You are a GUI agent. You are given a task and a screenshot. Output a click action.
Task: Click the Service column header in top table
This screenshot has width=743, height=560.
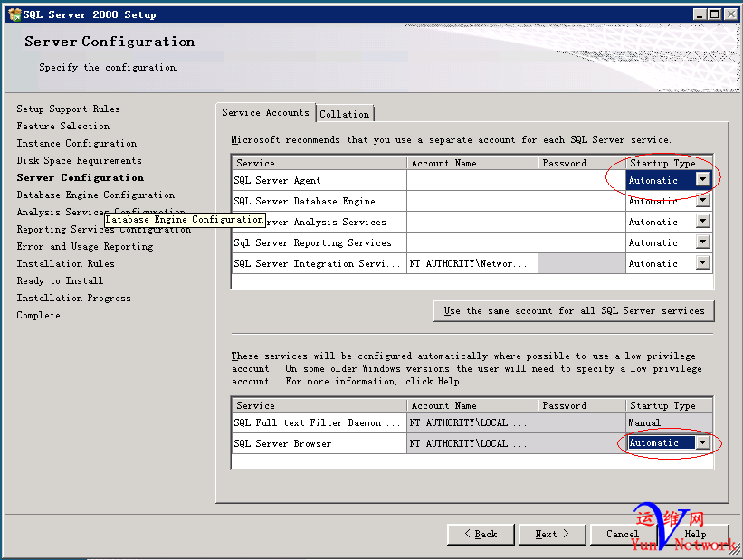click(319, 163)
